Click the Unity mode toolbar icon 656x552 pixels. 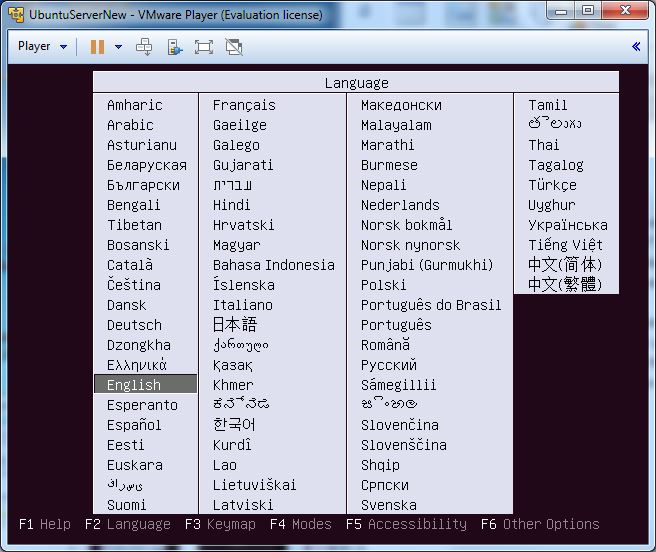(234, 47)
